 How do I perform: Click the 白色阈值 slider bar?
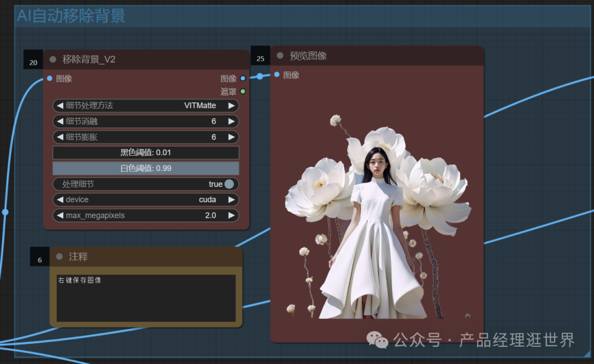pos(146,168)
